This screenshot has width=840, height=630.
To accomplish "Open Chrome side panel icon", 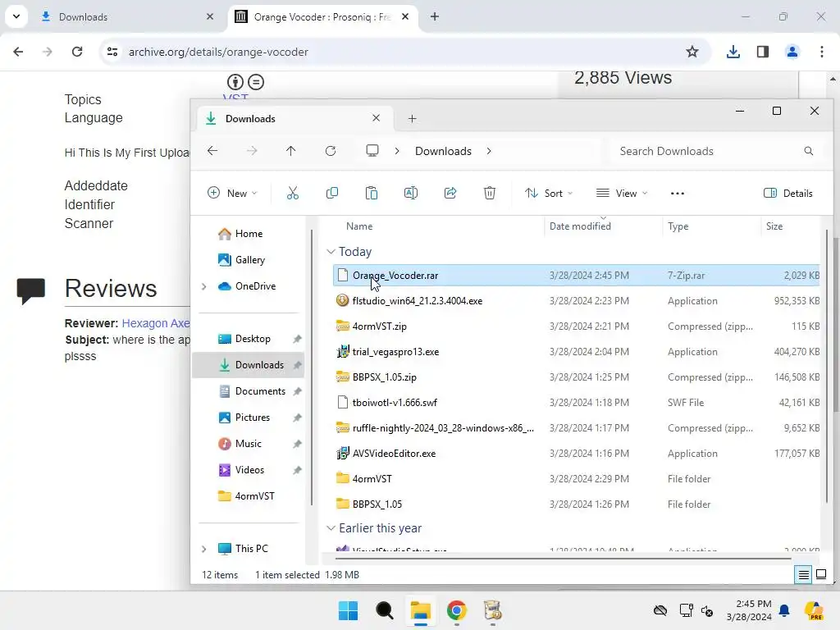I will tap(763, 52).
